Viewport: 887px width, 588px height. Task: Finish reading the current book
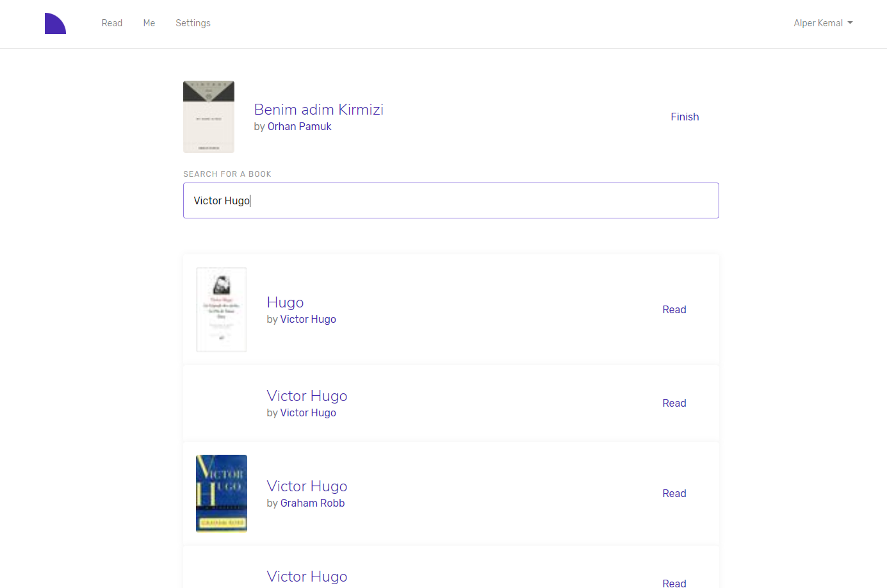pos(684,117)
